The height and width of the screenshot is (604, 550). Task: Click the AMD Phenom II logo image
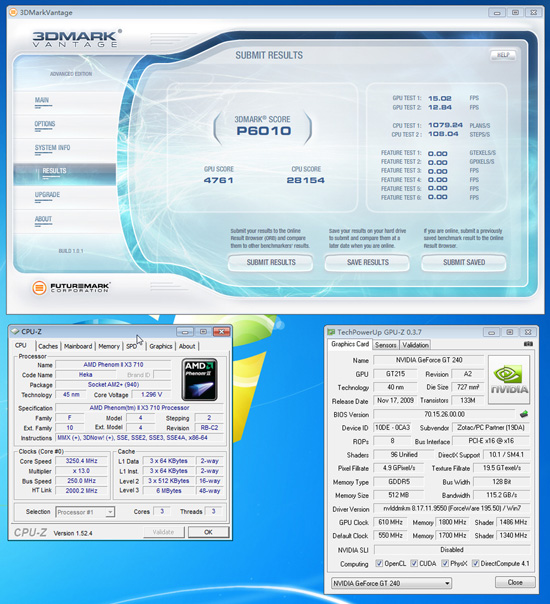tap(200, 379)
